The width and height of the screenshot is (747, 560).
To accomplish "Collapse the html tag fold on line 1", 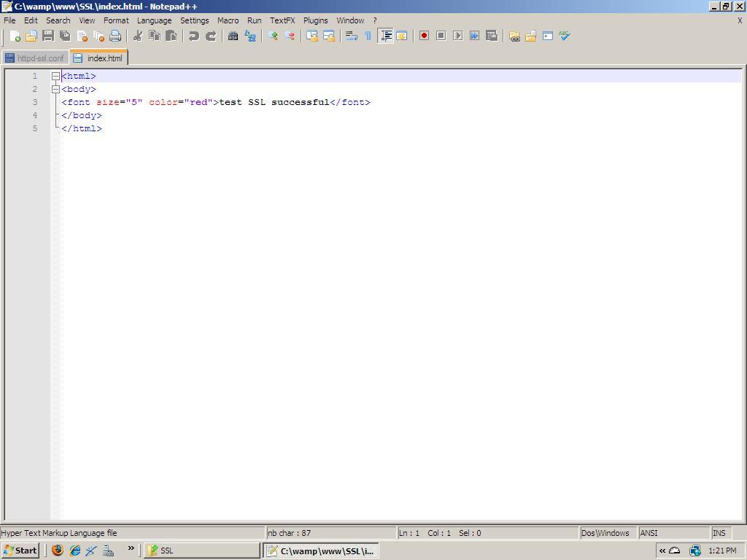I will coord(55,76).
